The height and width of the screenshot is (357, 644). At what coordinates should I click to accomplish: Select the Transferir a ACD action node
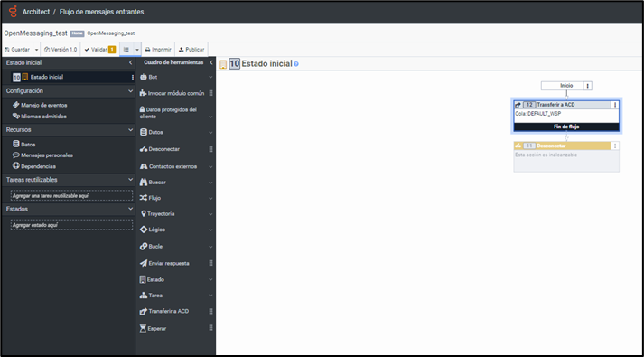coord(566,116)
